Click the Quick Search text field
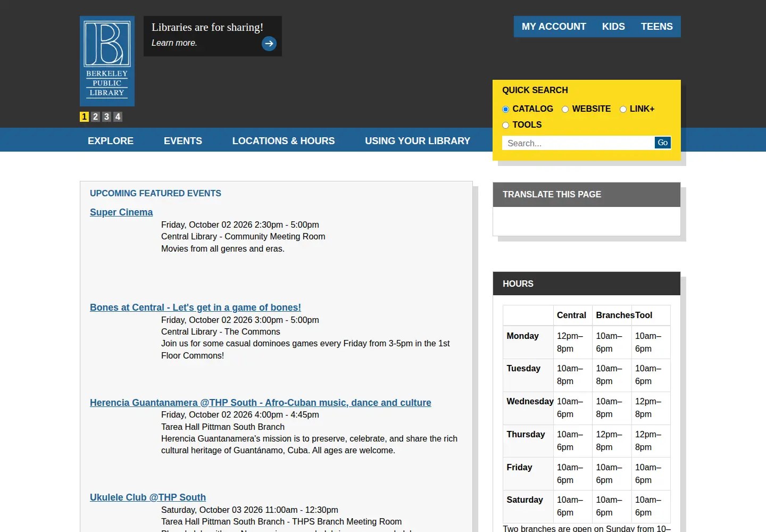 click(x=578, y=143)
